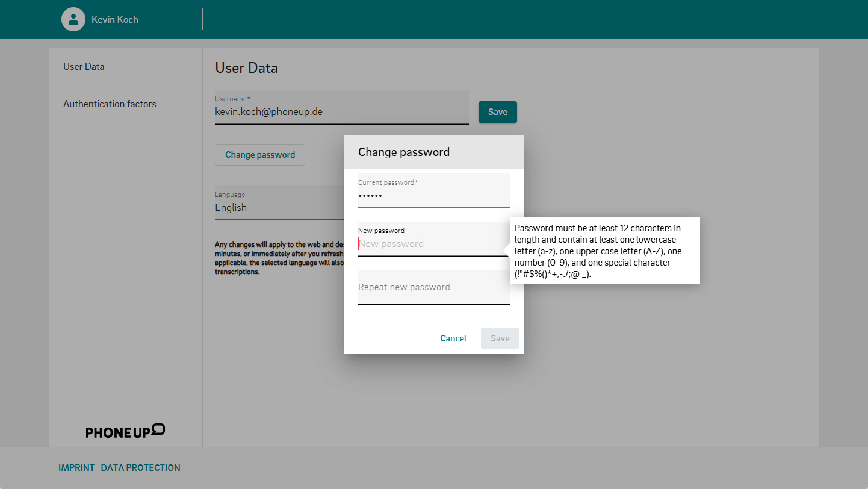
Task: Click Save in the Change password dialog
Action: (500, 338)
